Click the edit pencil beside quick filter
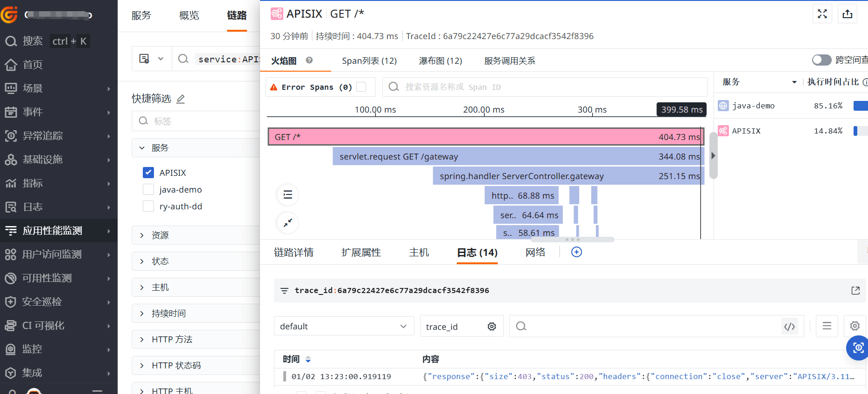 (x=181, y=99)
